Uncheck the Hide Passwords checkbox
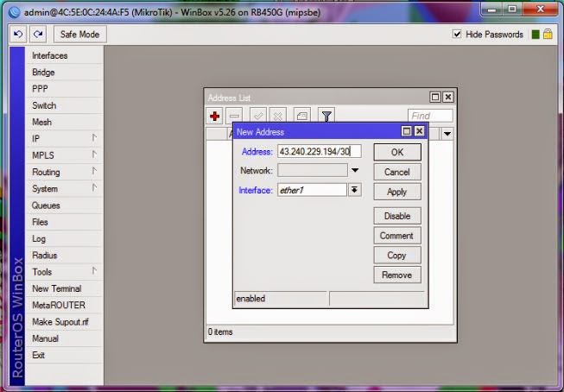This screenshot has width=564, height=392. tap(457, 35)
